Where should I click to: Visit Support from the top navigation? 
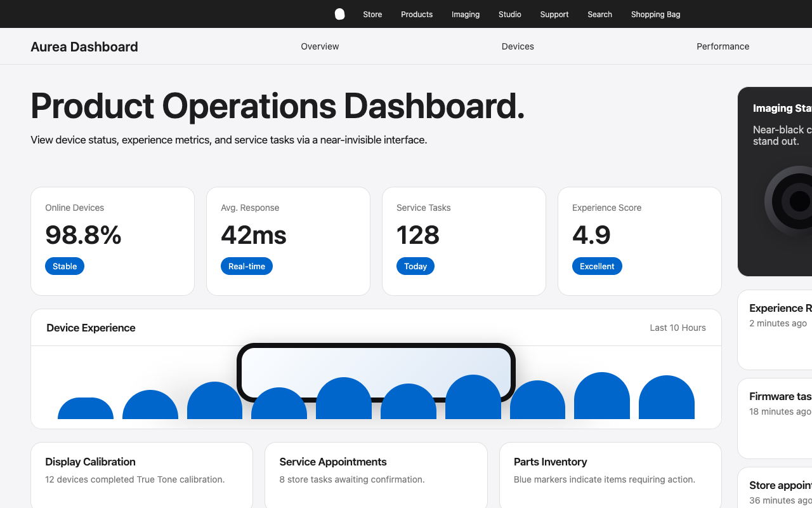(554, 15)
